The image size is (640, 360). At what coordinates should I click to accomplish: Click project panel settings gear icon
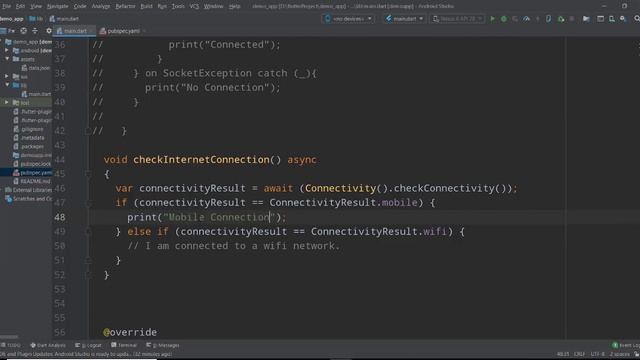(49, 31)
